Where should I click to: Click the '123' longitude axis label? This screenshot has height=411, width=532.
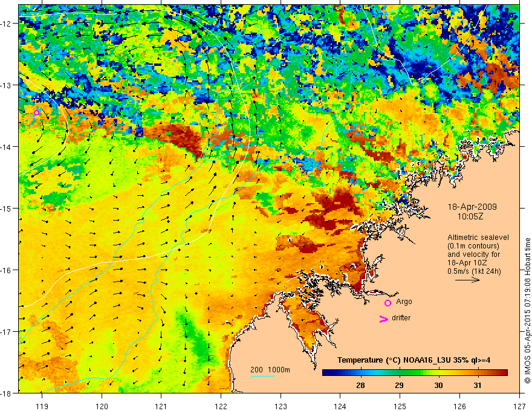(x=281, y=406)
